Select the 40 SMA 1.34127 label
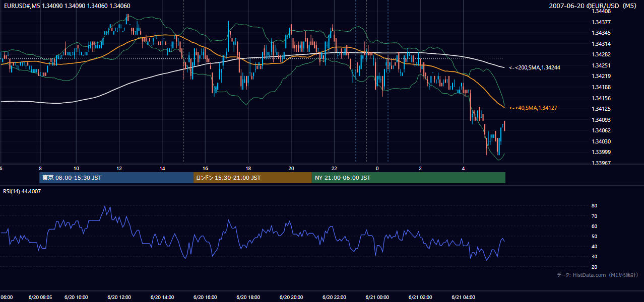Image resolution: width=644 pixels, height=302 pixels. coord(534,108)
